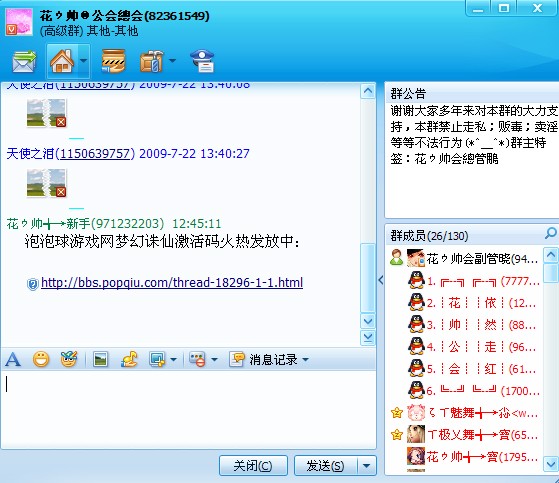Maximize the group chat window
559x483 pixels.
pyautogui.click(x=504, y=9)
